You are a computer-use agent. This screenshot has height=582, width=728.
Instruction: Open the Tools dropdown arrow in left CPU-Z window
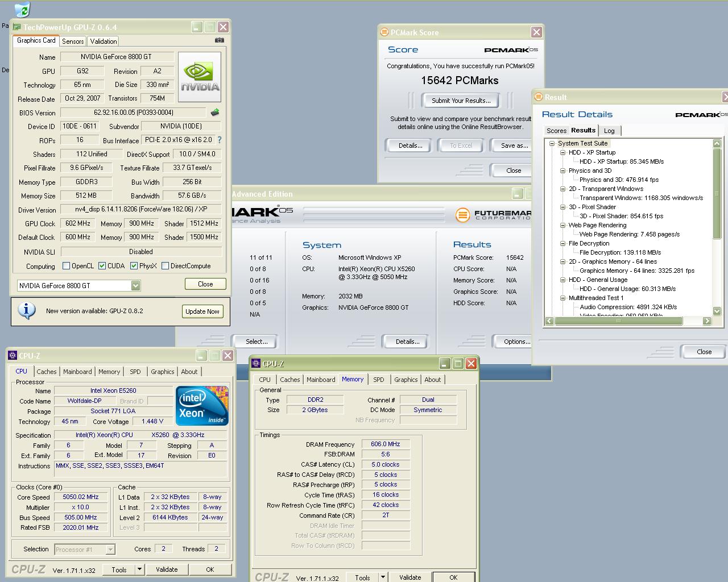click(x=139, y=569)
